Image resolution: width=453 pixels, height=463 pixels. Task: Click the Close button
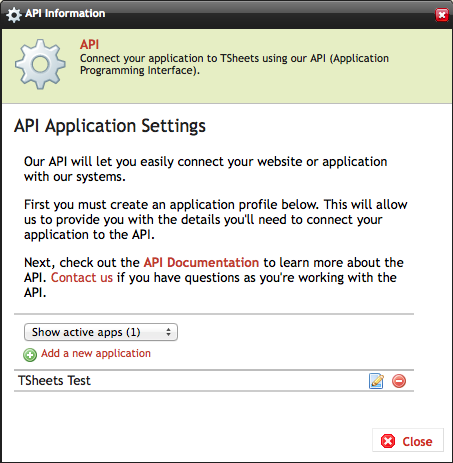[408, 440]
